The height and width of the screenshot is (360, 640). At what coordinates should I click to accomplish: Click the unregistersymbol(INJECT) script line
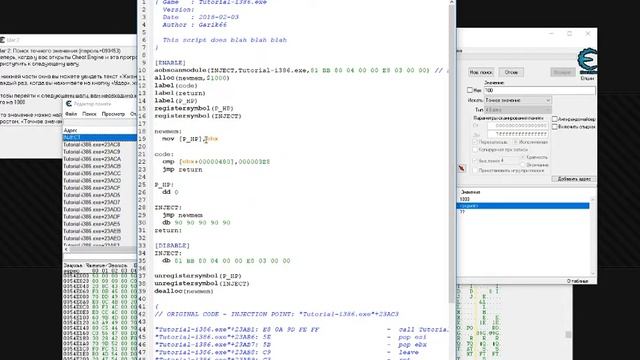[202, 284]
